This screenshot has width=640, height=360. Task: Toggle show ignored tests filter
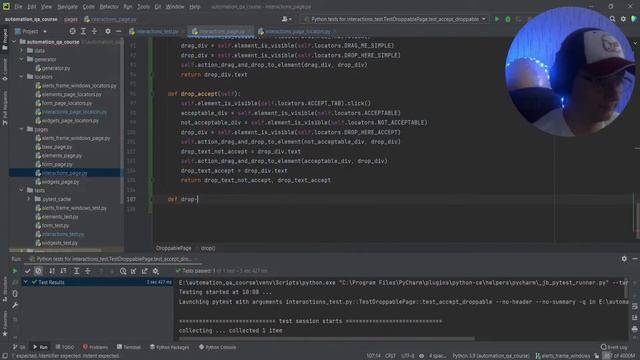38,271
